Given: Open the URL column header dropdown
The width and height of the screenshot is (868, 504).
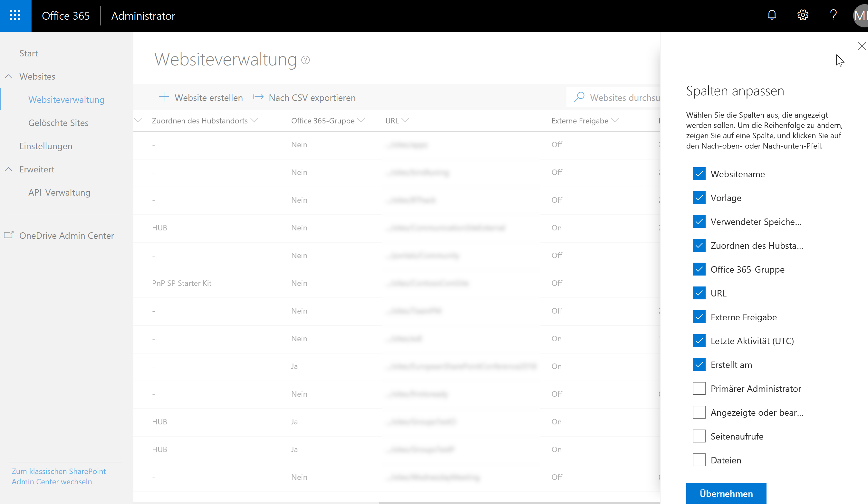Looking at the screenshot, I should click(x=405, y=121).
